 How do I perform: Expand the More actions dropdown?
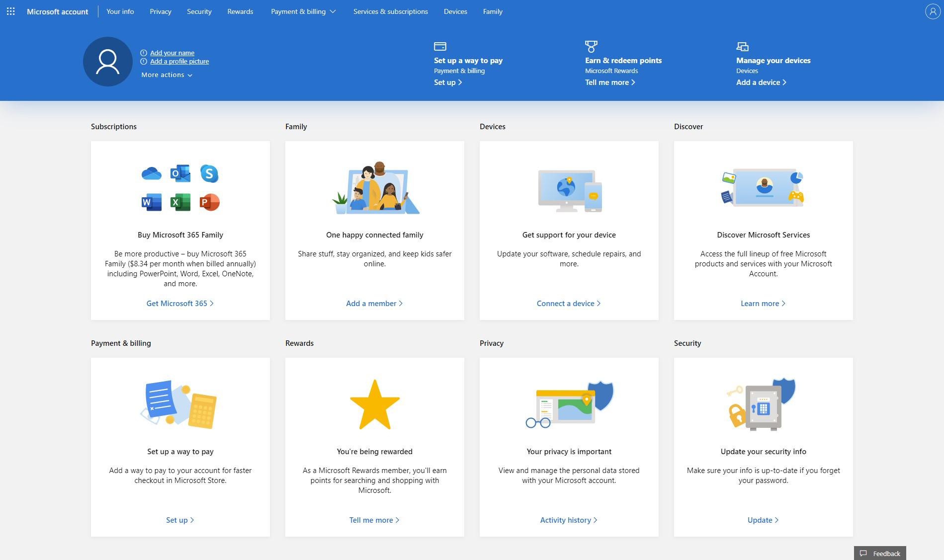[x=167, y=75]
